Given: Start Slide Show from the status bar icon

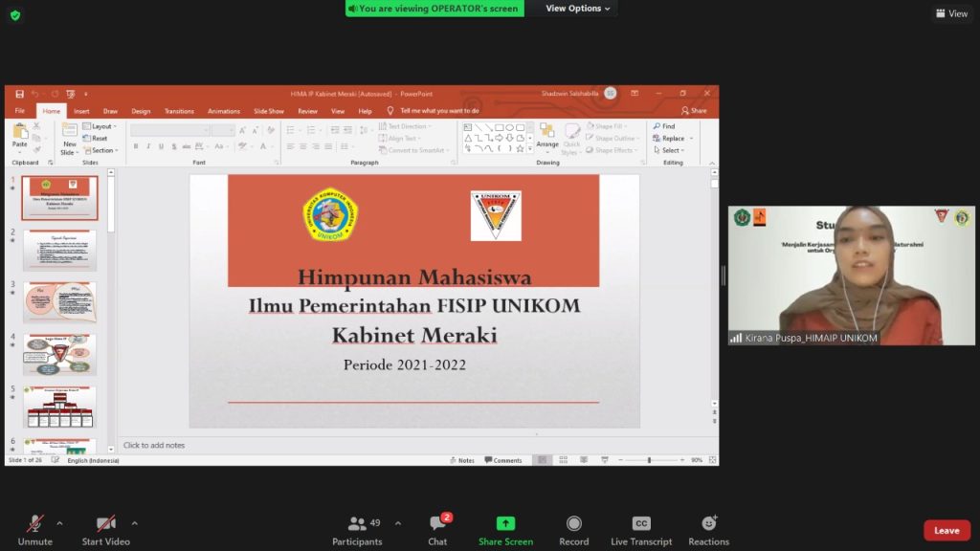Looking at the screenshot, I should [605, 460].
